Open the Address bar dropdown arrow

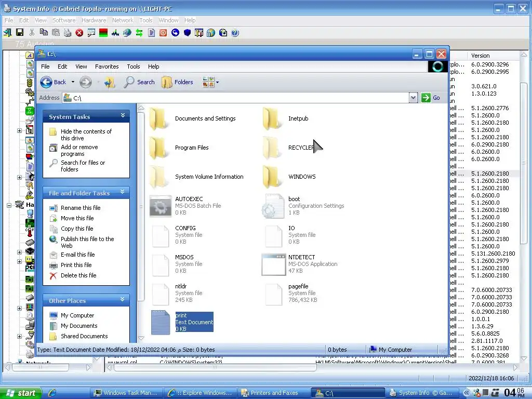click(x=413, y=98)
